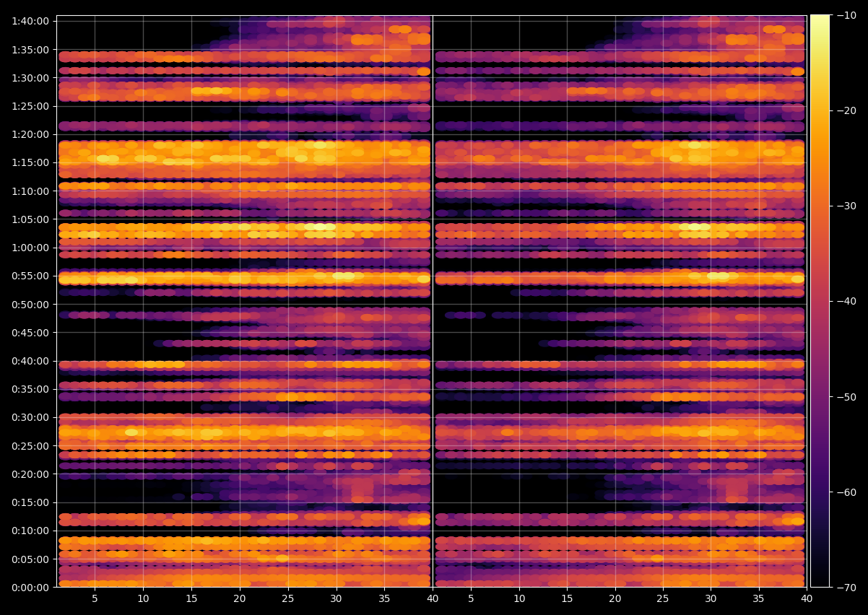
Task: Click the 0:55:00 time axis label
Action: click(30, 276)
